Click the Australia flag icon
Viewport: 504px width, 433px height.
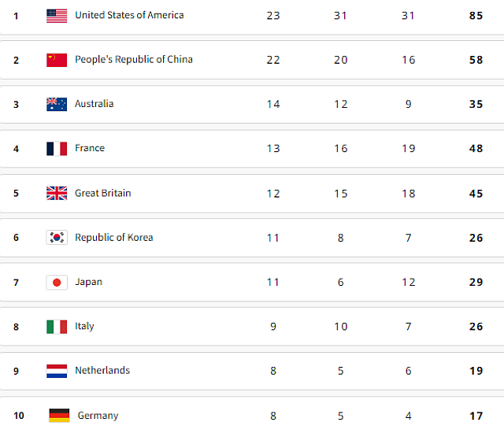pyautogui.click(x=57, y=104)
